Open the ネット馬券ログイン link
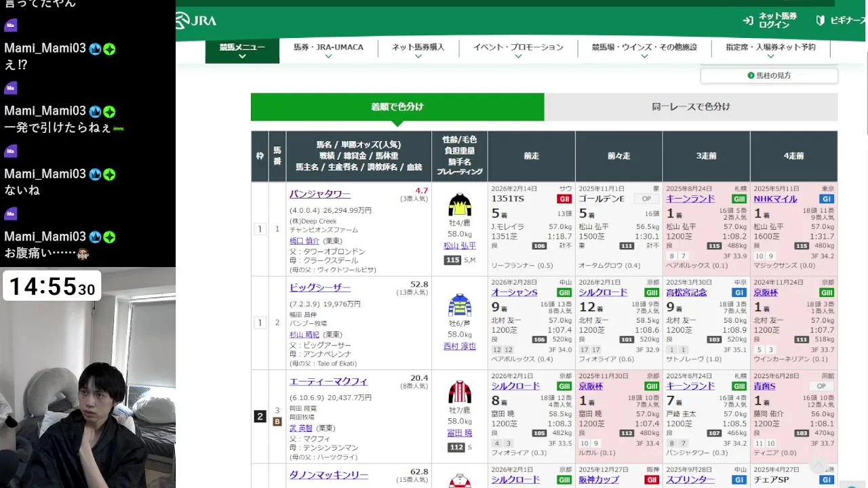868x488 pixels. point(770,20)
